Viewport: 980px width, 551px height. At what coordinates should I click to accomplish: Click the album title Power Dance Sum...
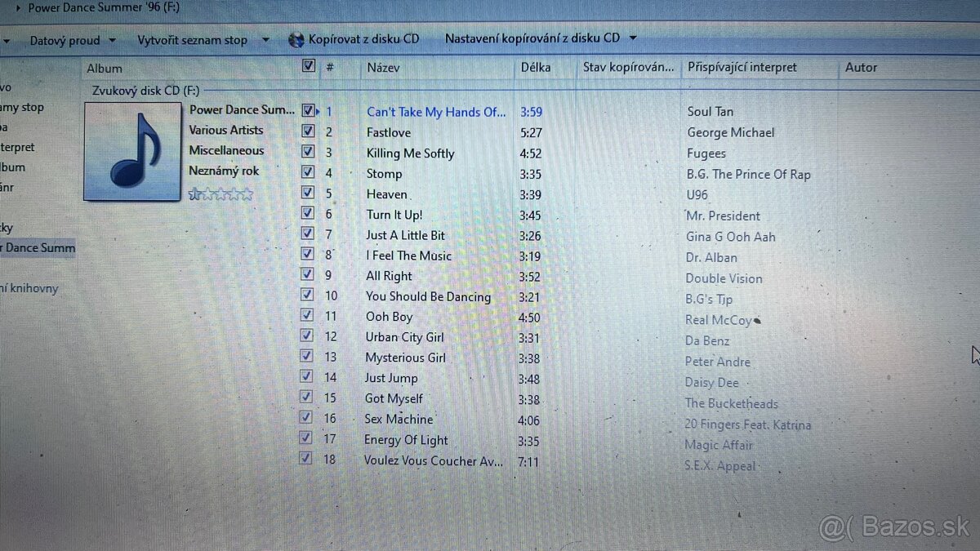point(243,109)
